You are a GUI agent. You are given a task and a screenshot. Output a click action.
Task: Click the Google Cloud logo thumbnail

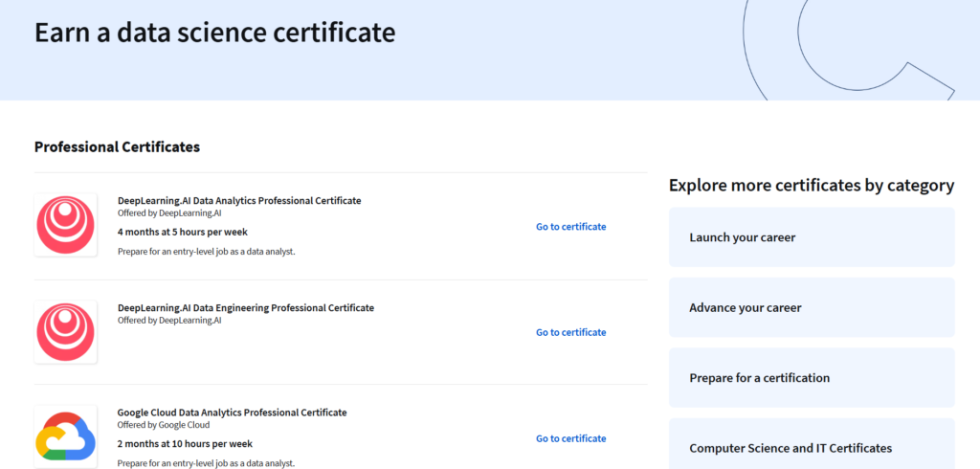[x=66, y=437]
